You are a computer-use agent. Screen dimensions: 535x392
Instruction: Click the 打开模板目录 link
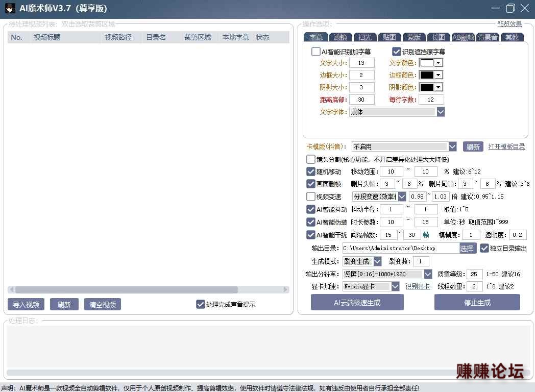point(506,147)
